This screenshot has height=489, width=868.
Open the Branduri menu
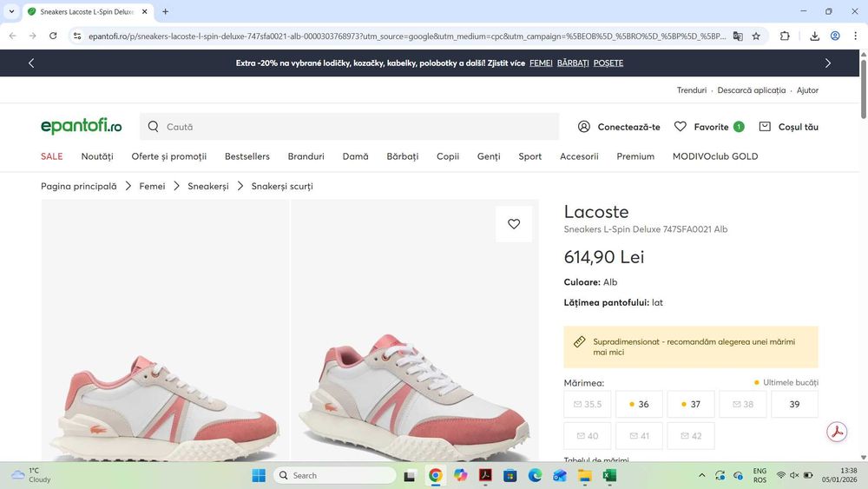[306, 156]
